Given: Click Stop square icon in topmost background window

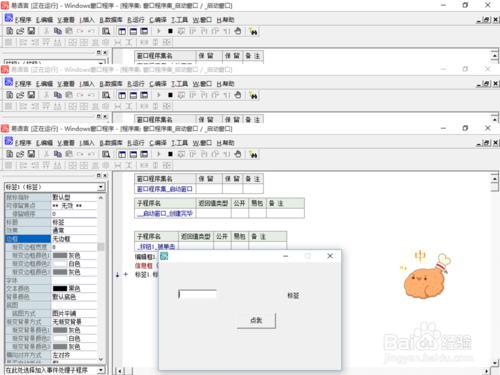Looking at the screenshot, I should [170, 31].
